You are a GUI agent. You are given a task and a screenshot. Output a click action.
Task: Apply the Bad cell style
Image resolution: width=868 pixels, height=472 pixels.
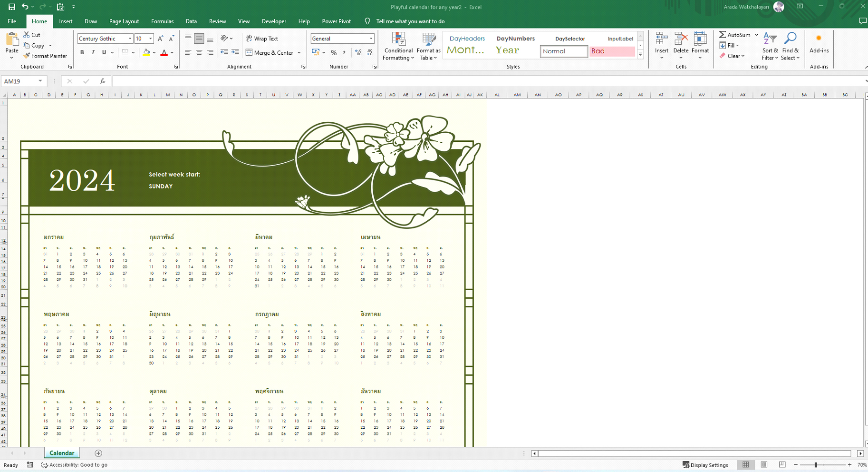tap(612, 51)
